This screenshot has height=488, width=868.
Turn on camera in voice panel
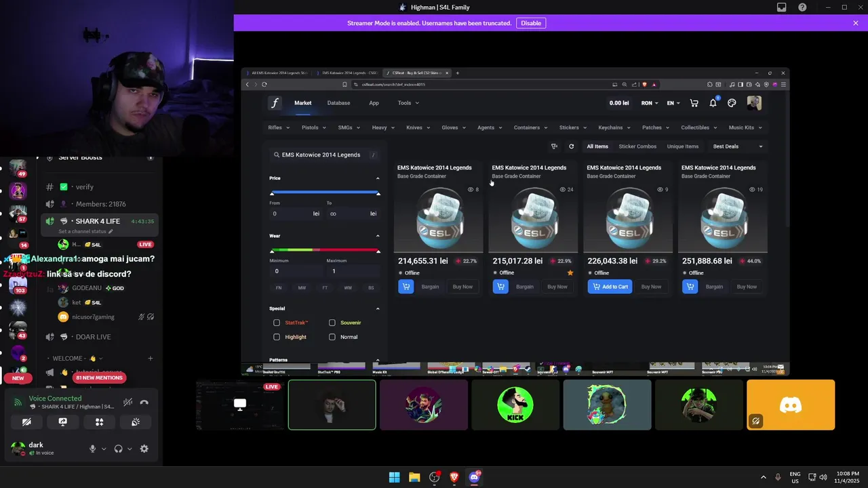tap(26, 422)
